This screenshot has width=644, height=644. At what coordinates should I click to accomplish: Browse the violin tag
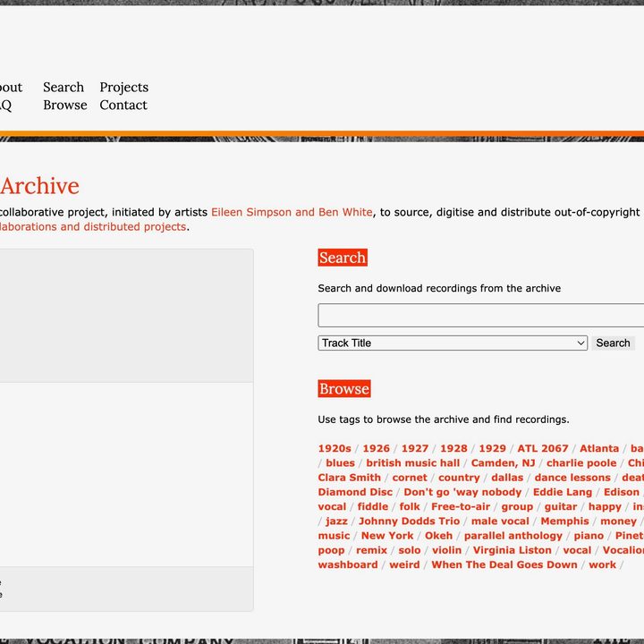446,550
